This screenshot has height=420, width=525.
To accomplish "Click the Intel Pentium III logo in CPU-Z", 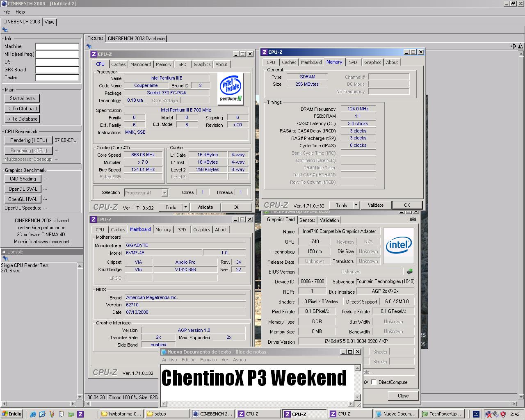I will pos(231,89).
